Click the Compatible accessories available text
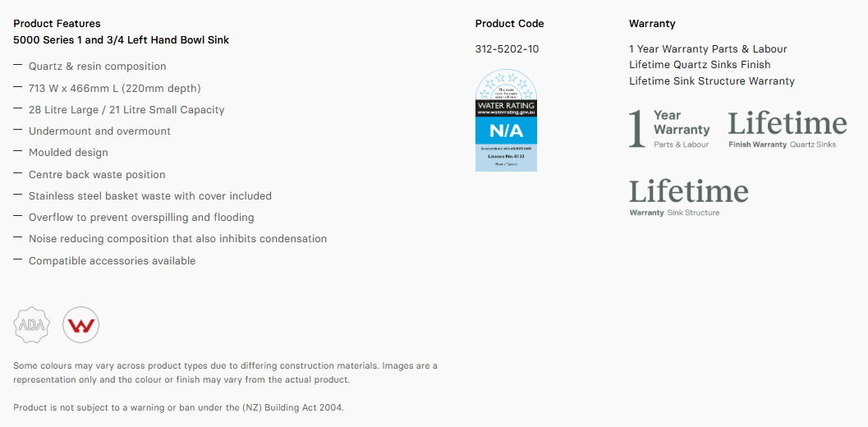 coord(112,261)
